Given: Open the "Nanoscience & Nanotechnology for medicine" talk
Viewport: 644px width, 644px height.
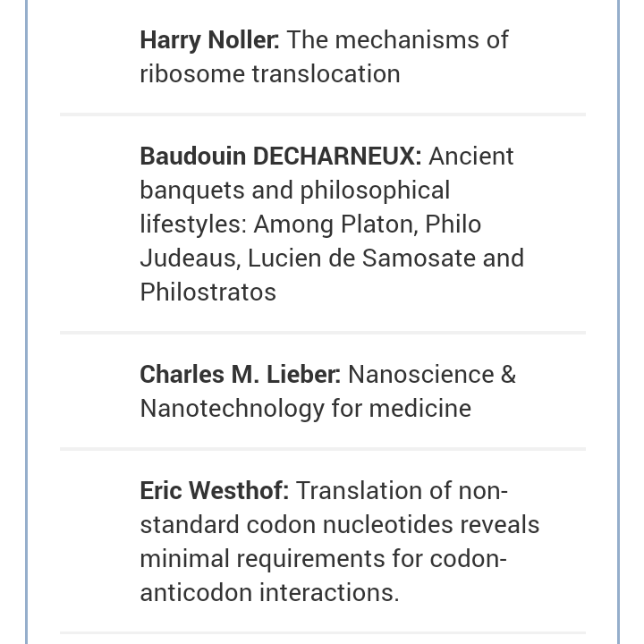Looking at the screenshot, I should coord(431,375).
